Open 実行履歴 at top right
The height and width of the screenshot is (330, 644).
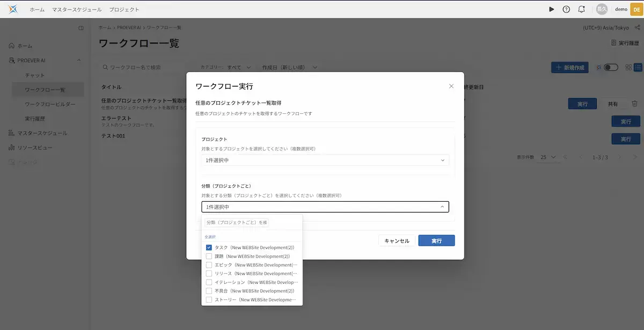coord(625,43)
